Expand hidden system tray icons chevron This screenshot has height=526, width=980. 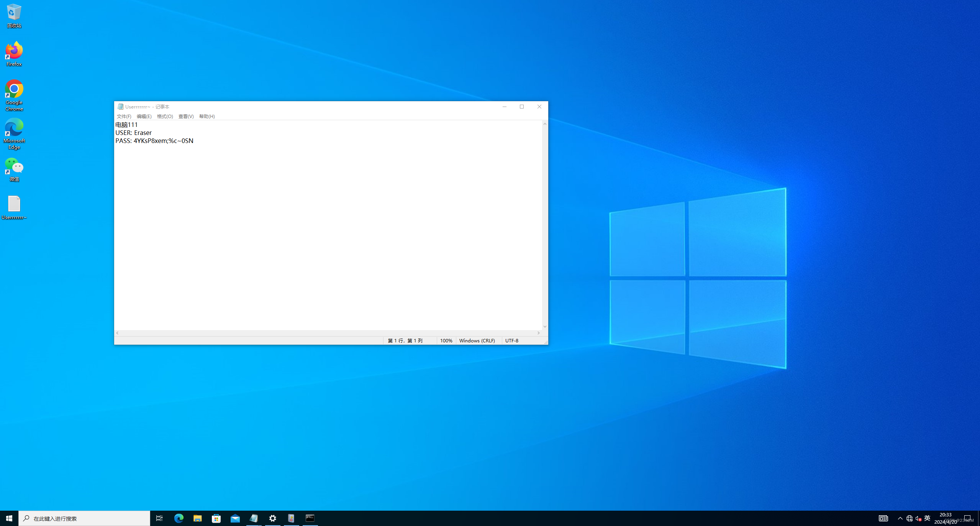pyautogui.click(x=900, y=518)
